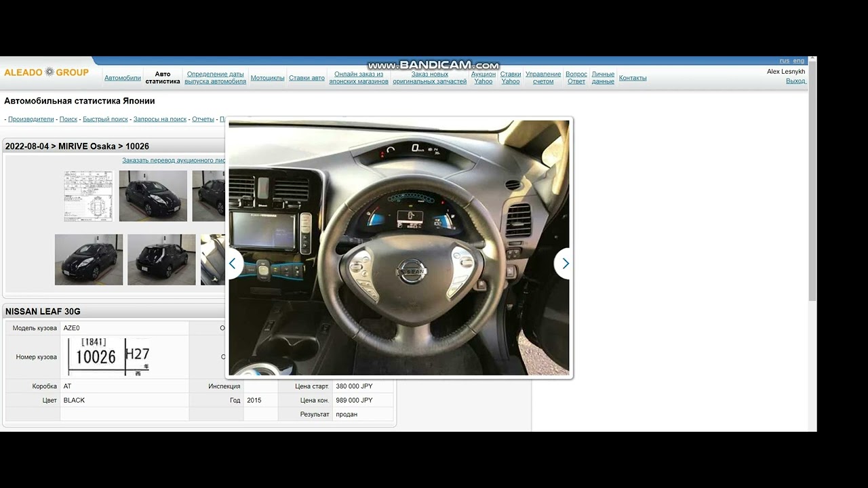Go to the Контакты page
Screen dimensions: 868x488
pos(633,78)
